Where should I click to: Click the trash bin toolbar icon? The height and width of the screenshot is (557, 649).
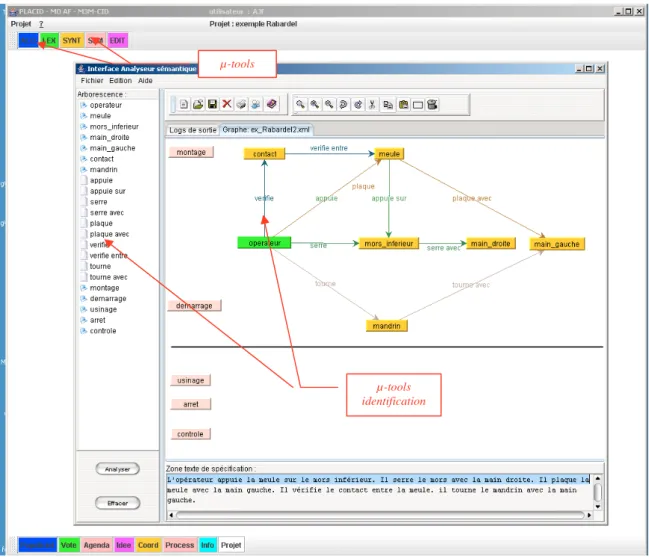click(x=432, y=105)
